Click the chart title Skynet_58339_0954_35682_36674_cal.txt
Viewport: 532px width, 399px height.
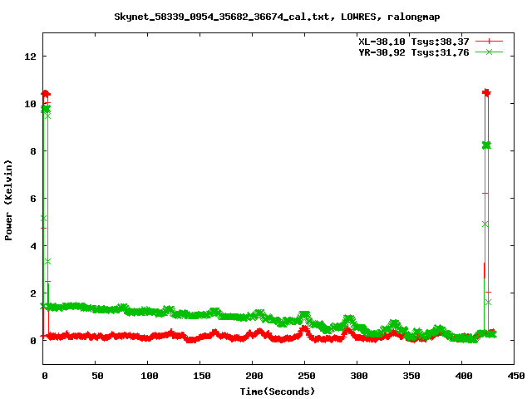[x=222, y=17]
